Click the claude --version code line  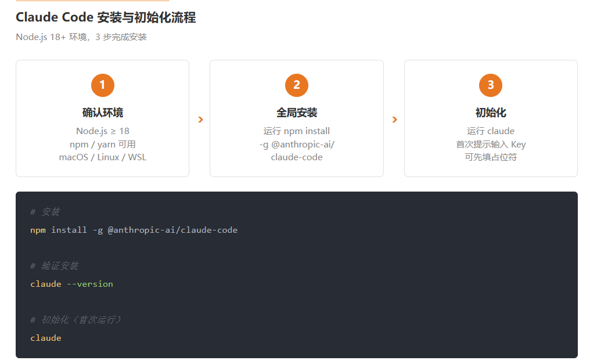(71, 284)
